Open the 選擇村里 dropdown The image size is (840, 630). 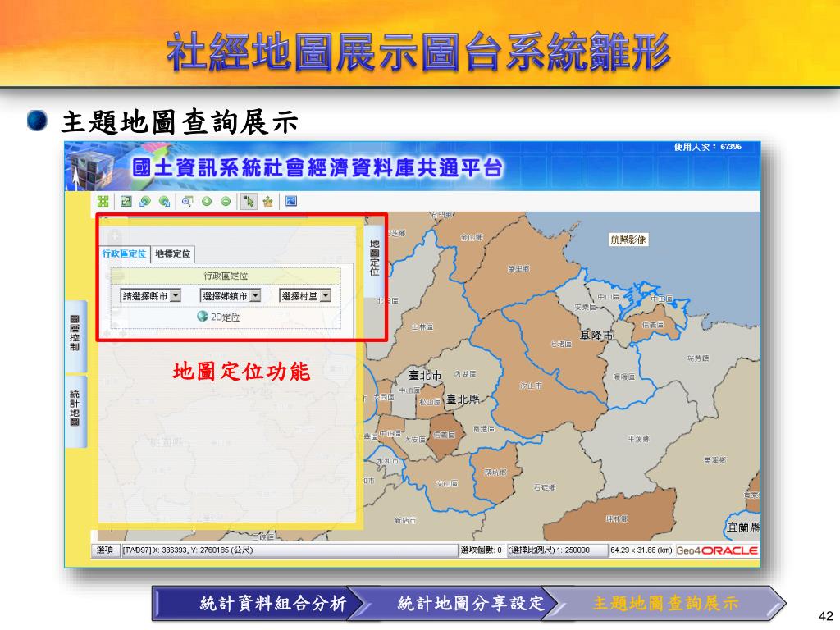click(x=305, y=295)
